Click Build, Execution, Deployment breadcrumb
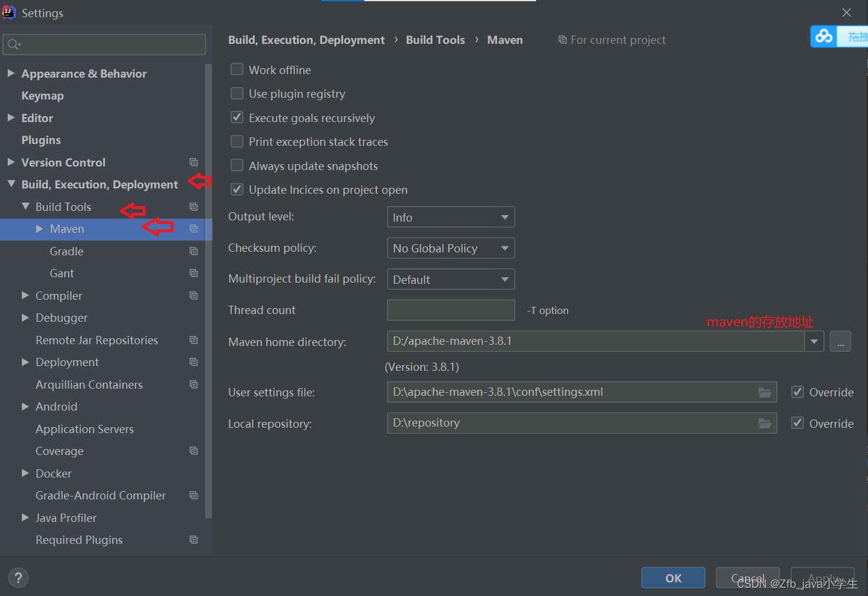The height and width of the screenshot is (596, 868). click(x=306, y=40)
